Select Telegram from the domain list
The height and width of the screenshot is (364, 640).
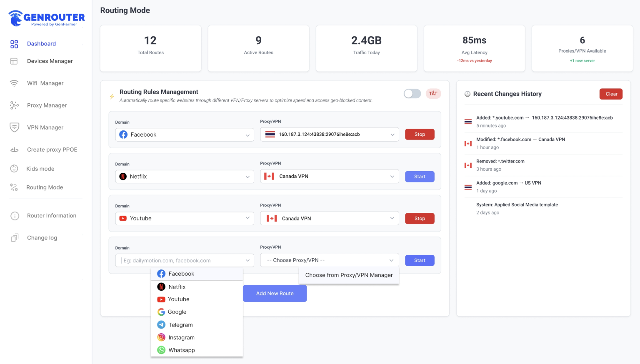[x=197, y=325]
